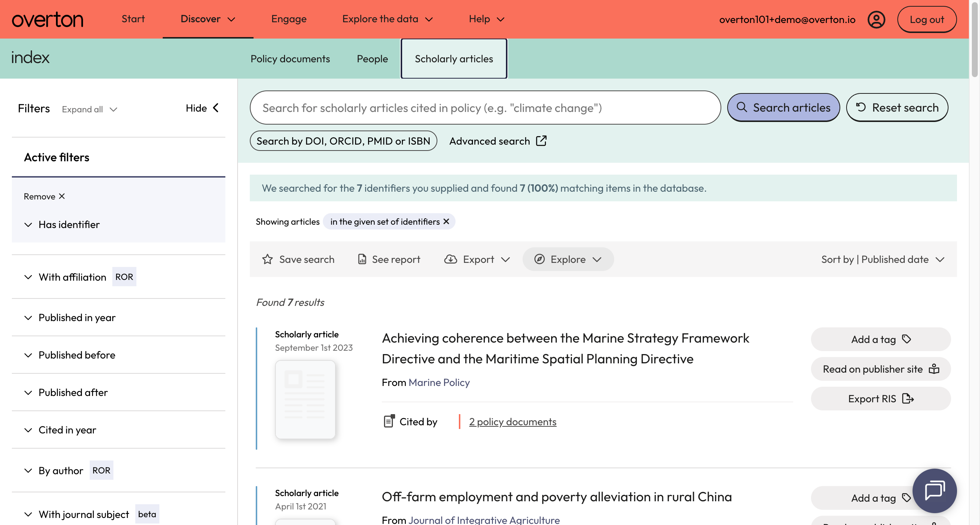Click the compass icon in Explore
Screen dimensions: 980x525
[539, 259]
